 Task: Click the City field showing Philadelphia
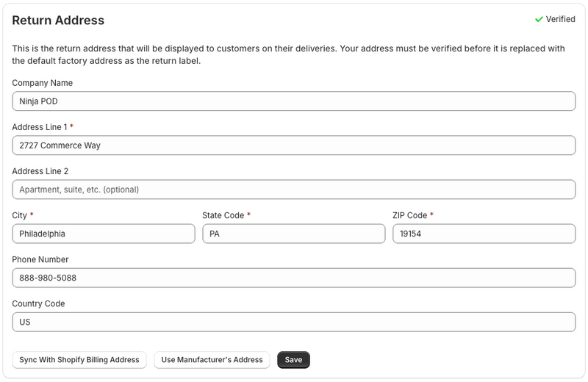tap(104, 234)
